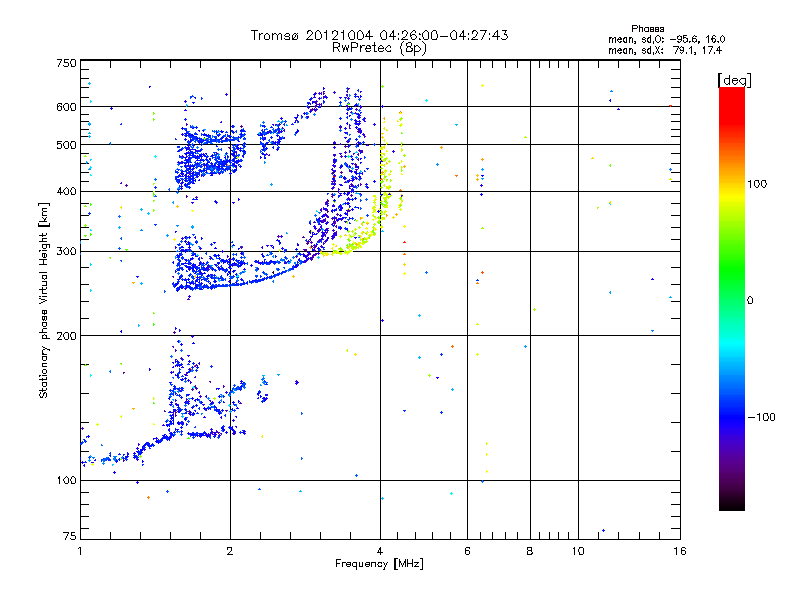Click the colorbar label '100'
The width and height of the screenshot is (800, 600).
(757, 184)
